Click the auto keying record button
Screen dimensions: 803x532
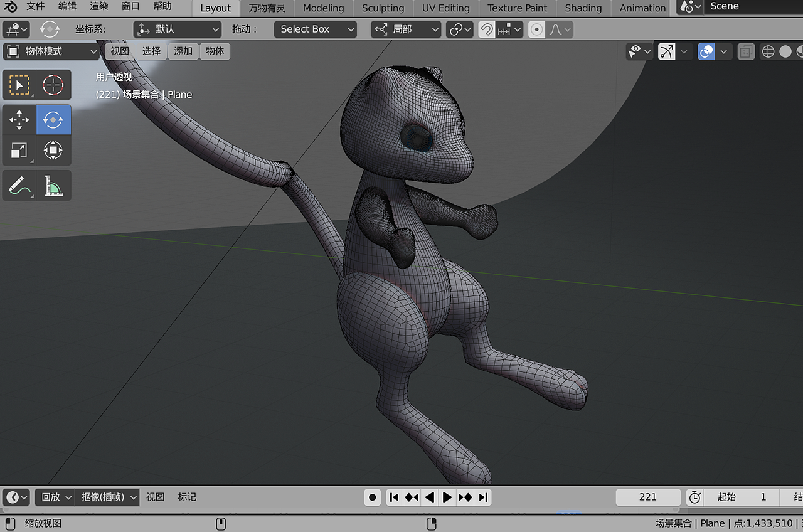click(x=373, y=497)
